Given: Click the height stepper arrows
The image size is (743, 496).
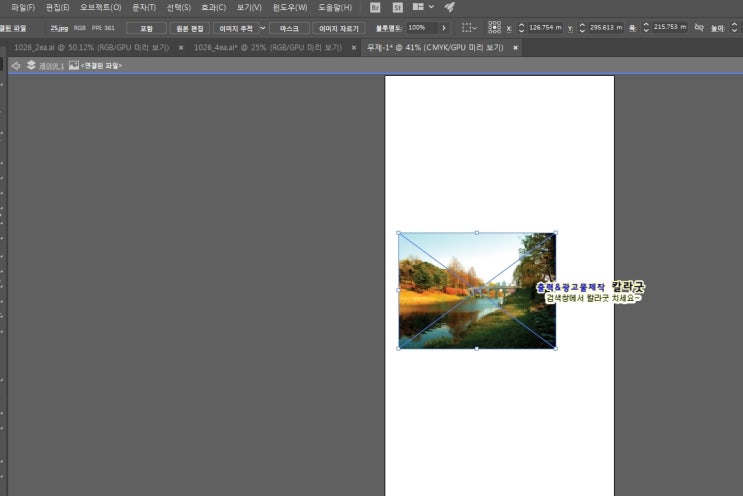Looking at the screenshot, I should tap(734, 27).
